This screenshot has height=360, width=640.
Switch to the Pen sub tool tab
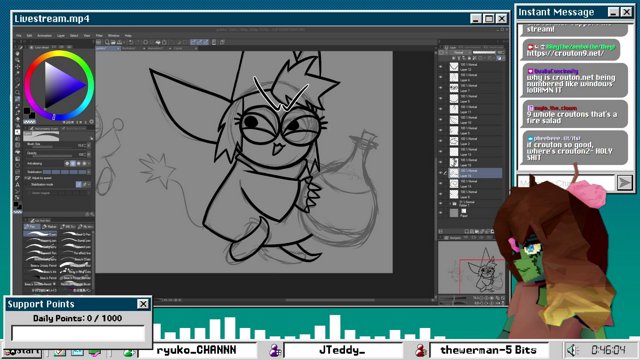32,227
